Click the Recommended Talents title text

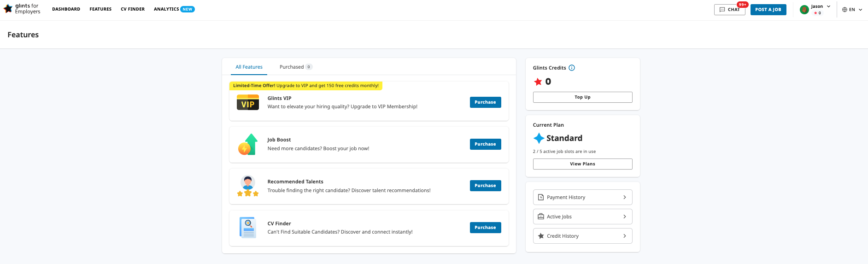pyautogui.click(x=295, y=182)
